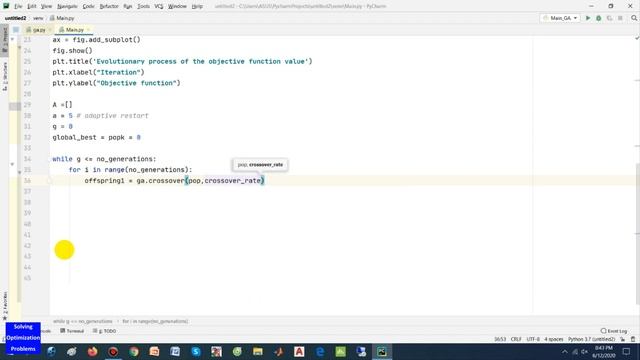Change the Python 3.7 interpreter in status bar
The width and height of the screenshot is (640, 360).
click(591, 339)
